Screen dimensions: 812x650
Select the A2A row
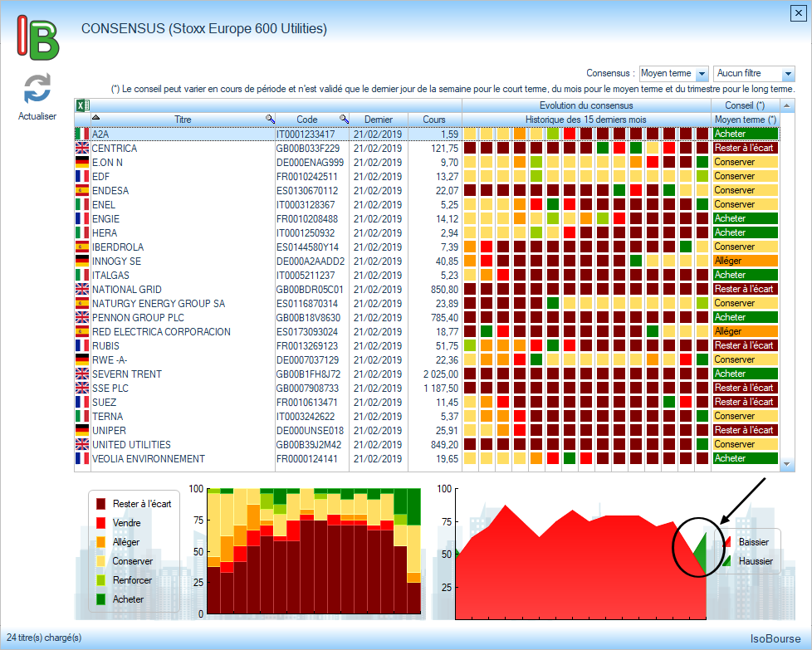[x=427, y=134]
